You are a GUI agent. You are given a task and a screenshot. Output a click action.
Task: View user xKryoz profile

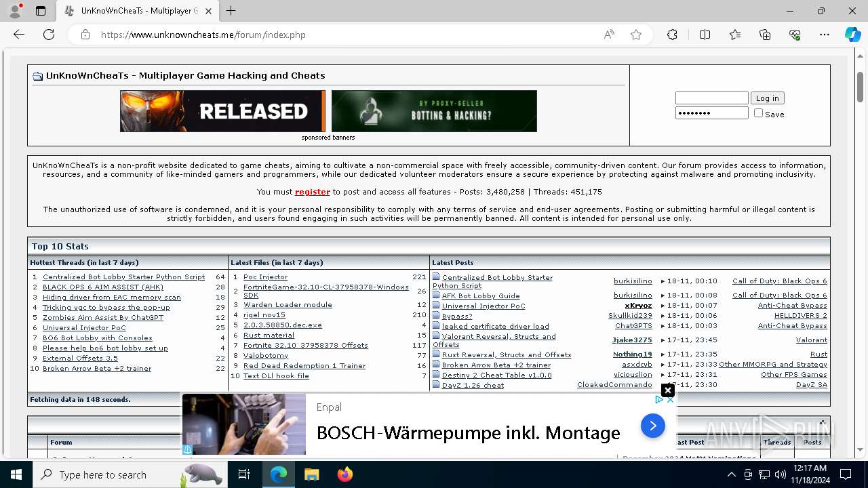click(638, 306)
